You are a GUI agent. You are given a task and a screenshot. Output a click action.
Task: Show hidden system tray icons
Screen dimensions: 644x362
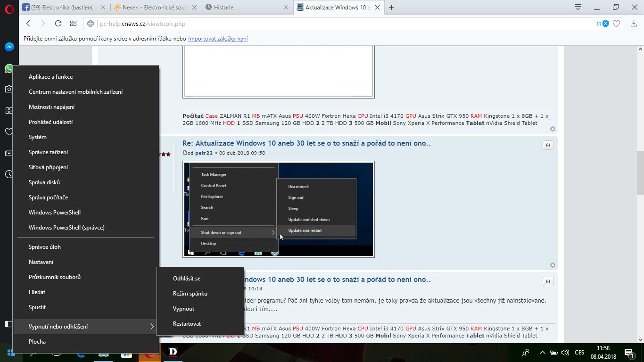point(542,353)
